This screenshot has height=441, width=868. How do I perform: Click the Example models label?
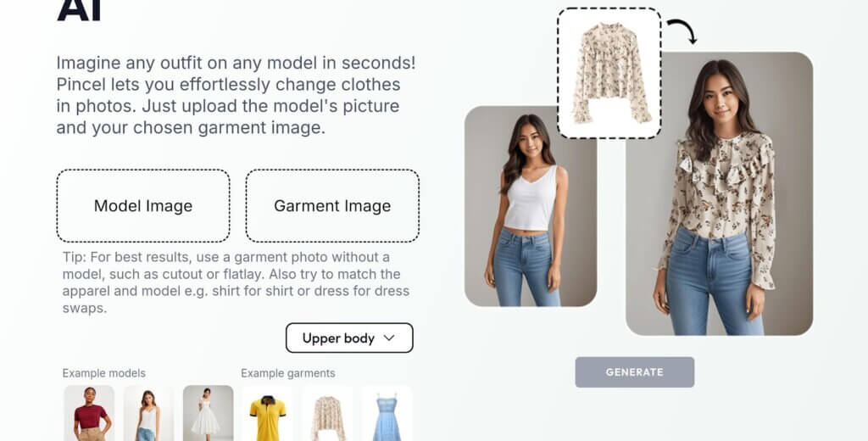point(104,373)
